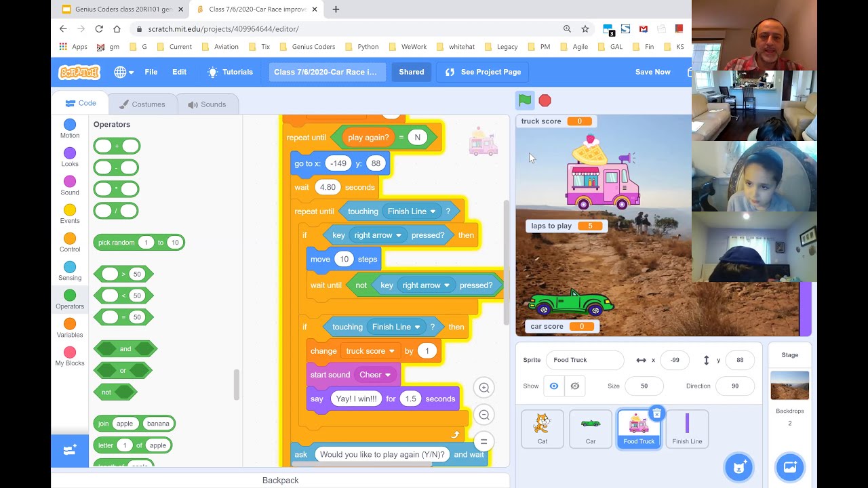Switch to the Costumes tab

tap(142, 104)
